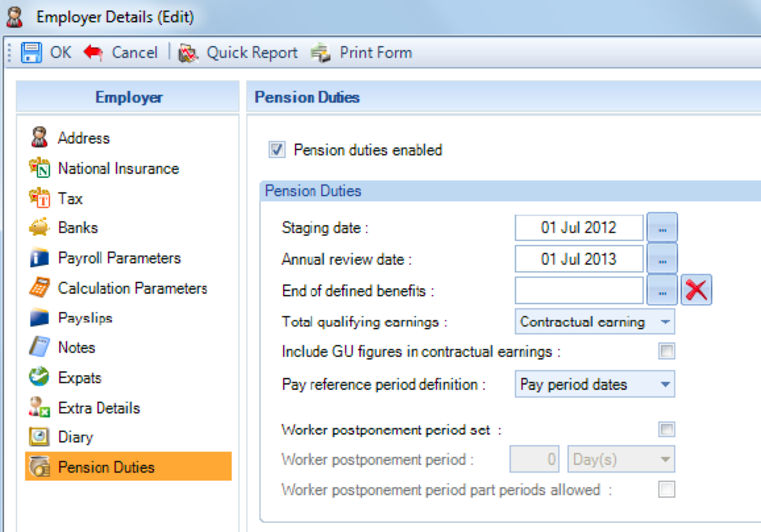
Task: Open National Insurance section icon
Action: [40, 168]
